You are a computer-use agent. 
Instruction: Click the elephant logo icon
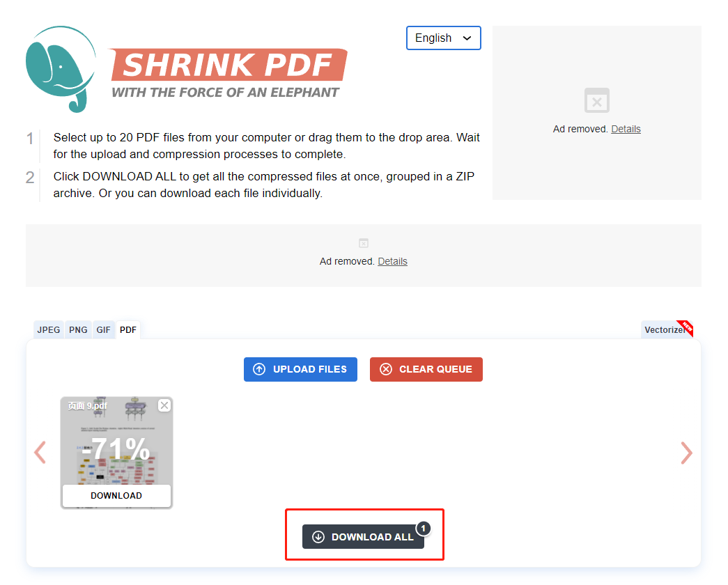(61, 69)
